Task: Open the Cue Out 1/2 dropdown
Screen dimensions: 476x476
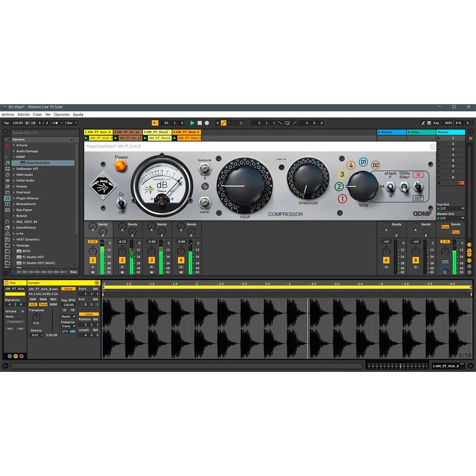Action: (x=450, y=209)
